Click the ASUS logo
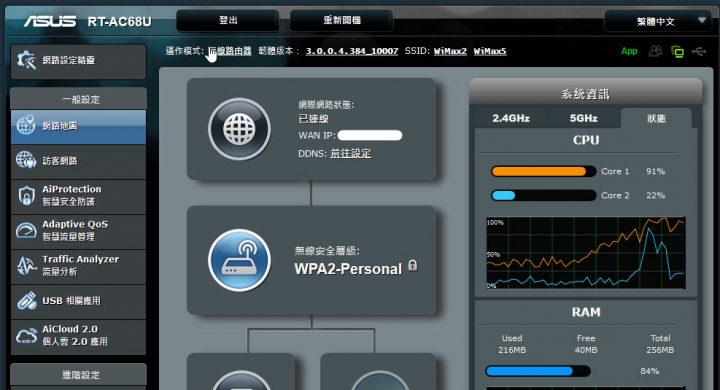Image resolution: width=720 pixels, height=390 pixels. (50, 21)
